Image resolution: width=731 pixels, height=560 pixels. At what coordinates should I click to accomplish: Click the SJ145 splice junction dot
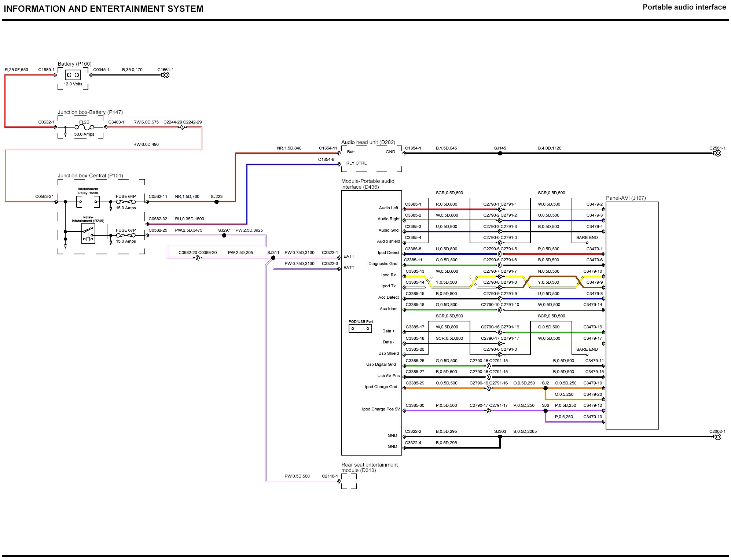[500, 154]
